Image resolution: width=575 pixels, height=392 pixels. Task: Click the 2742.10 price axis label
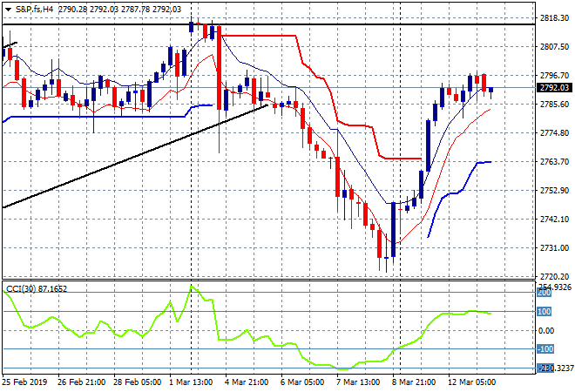554,219
